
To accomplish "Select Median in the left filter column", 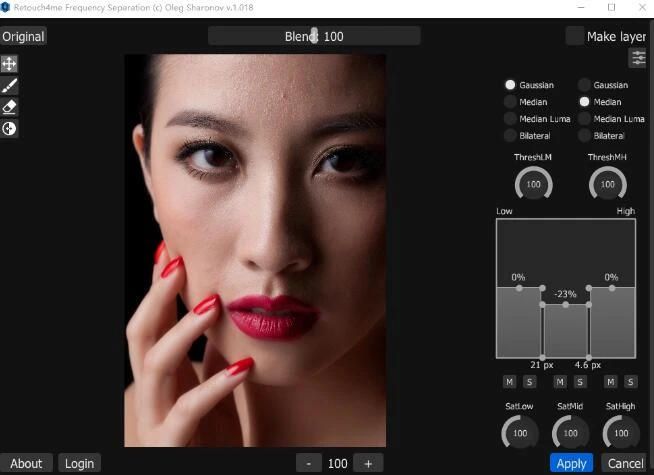I will point(510,102).
